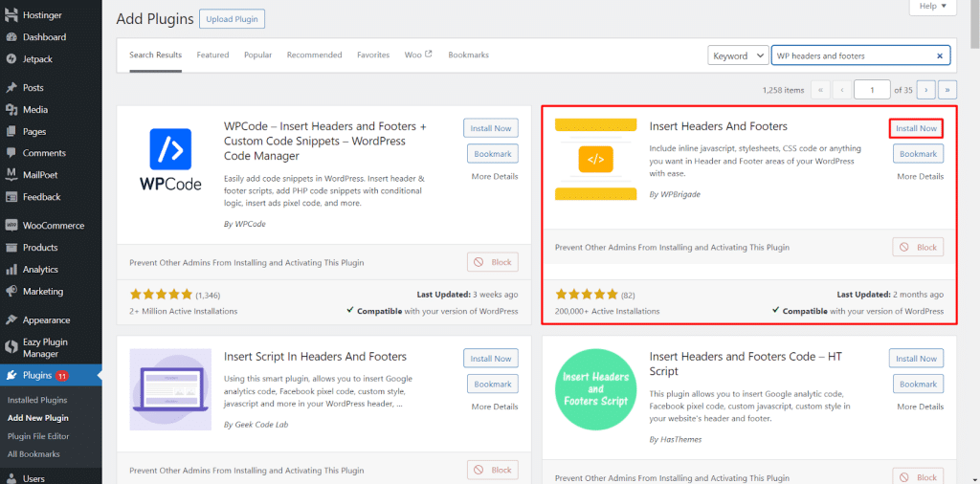Click the Pages icon in sidebar
Image resolution: width=980 pixels, height=484 pixels.
pyautogui.click(x=11, y=131)
